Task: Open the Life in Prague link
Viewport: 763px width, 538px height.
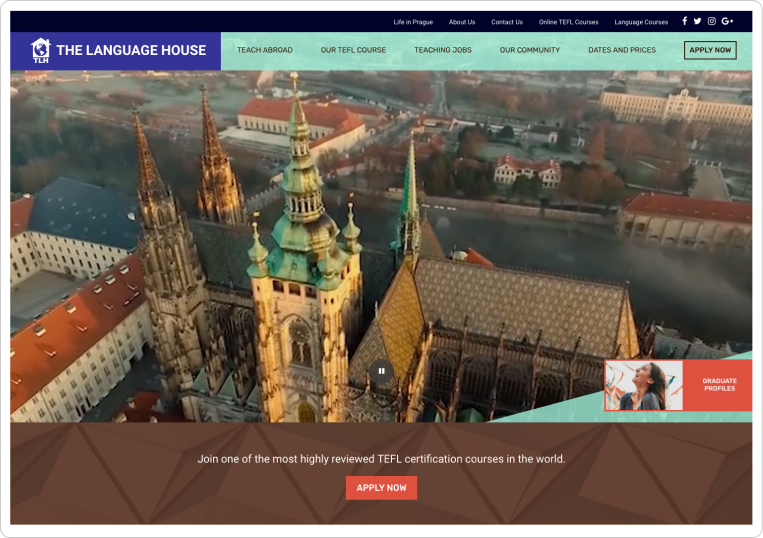Action: coord(413,22)
